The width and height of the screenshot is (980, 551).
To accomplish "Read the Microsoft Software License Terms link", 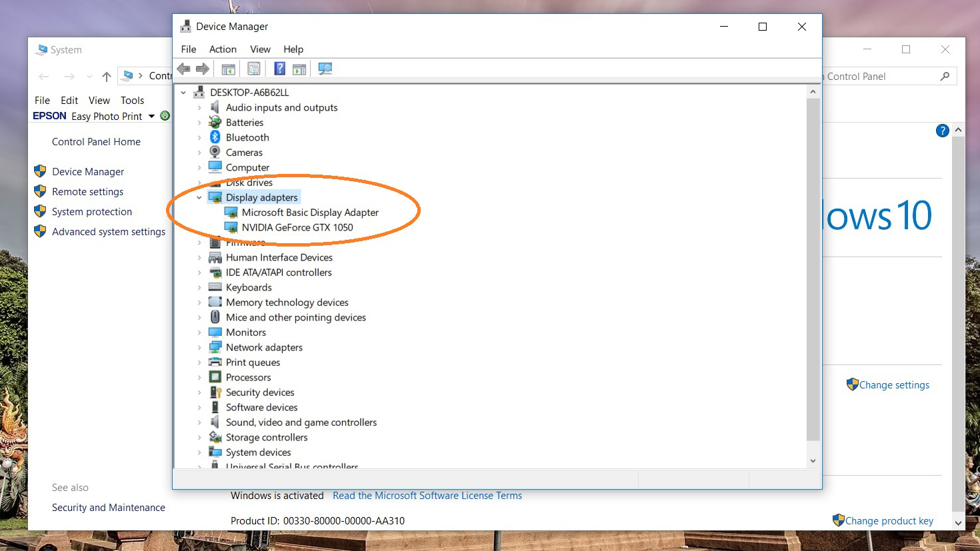I will pyautogui.click(x=427, y=496).
